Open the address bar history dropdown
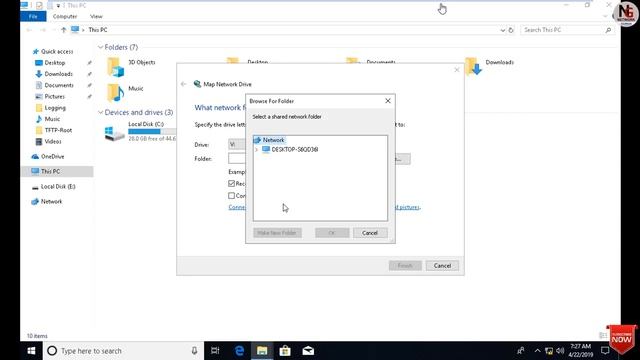Screen dimensions: 640x360 pyautogui.click(x=502, y=30)
